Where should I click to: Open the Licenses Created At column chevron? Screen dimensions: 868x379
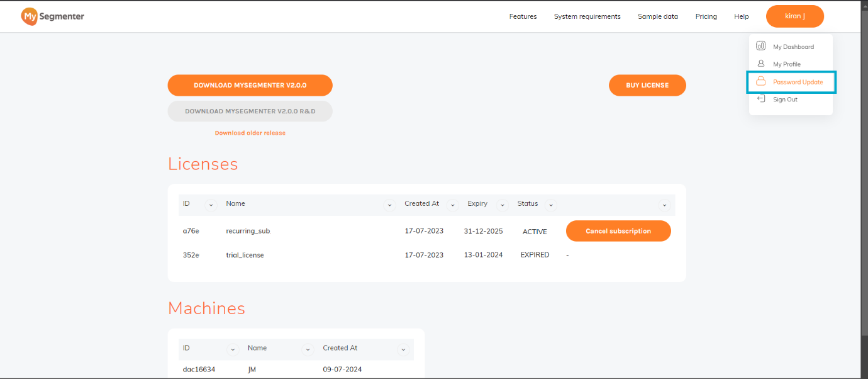(x=452, y=205)
